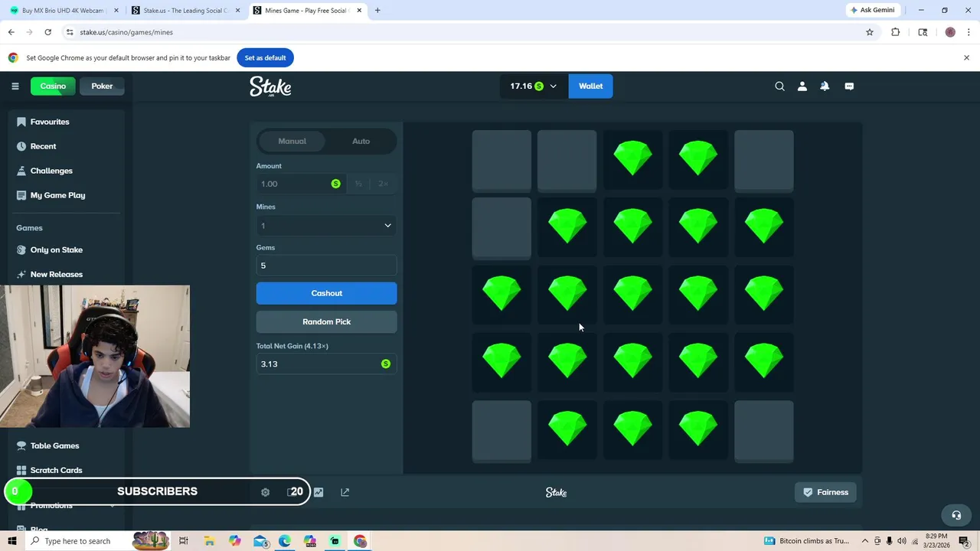Open Challenges in sidebar
Viewport: 980px width, 551px height.
tap(51, 171)
